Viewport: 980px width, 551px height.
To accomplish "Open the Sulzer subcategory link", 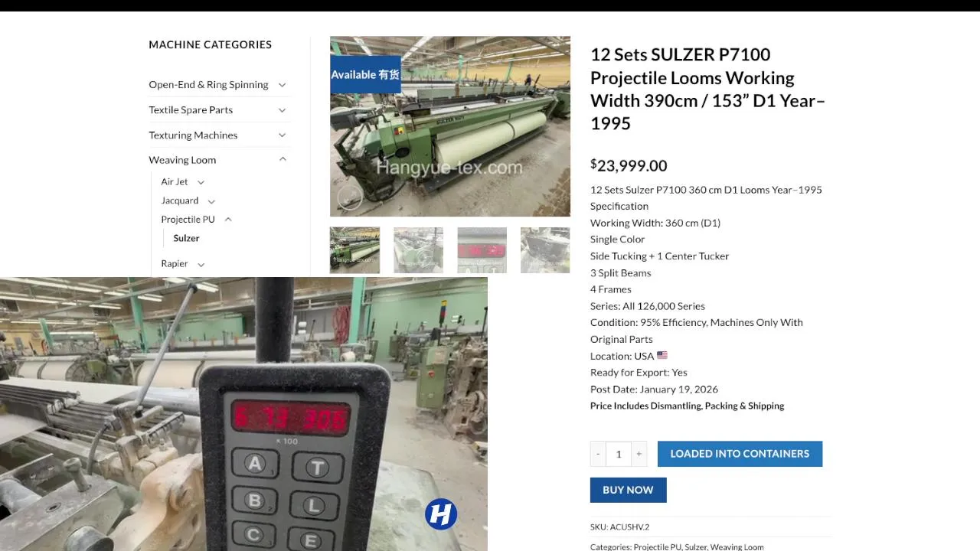I will click(x=186, y=238).
